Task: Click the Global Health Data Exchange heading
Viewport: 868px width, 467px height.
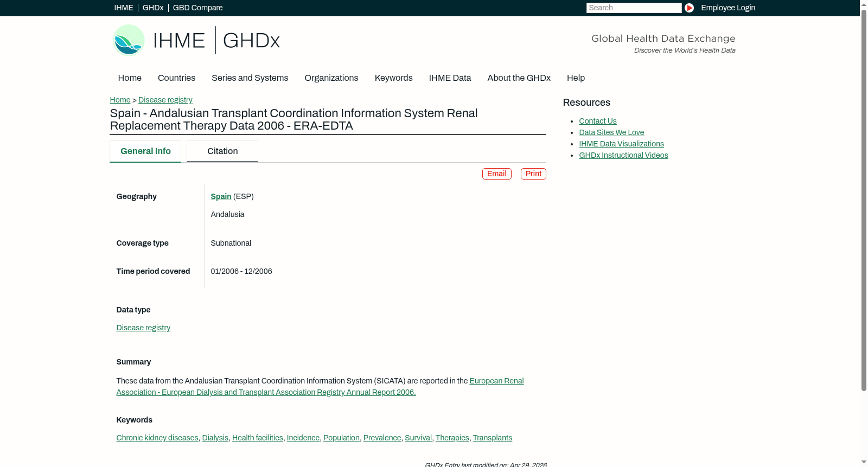Action: click(x=663, y=39)
